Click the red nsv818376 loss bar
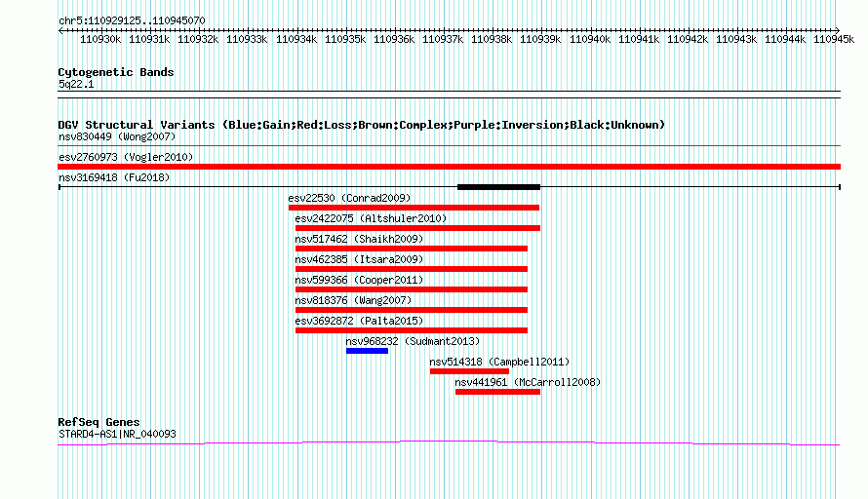This screenshot has height=499, width=868. 412,310
